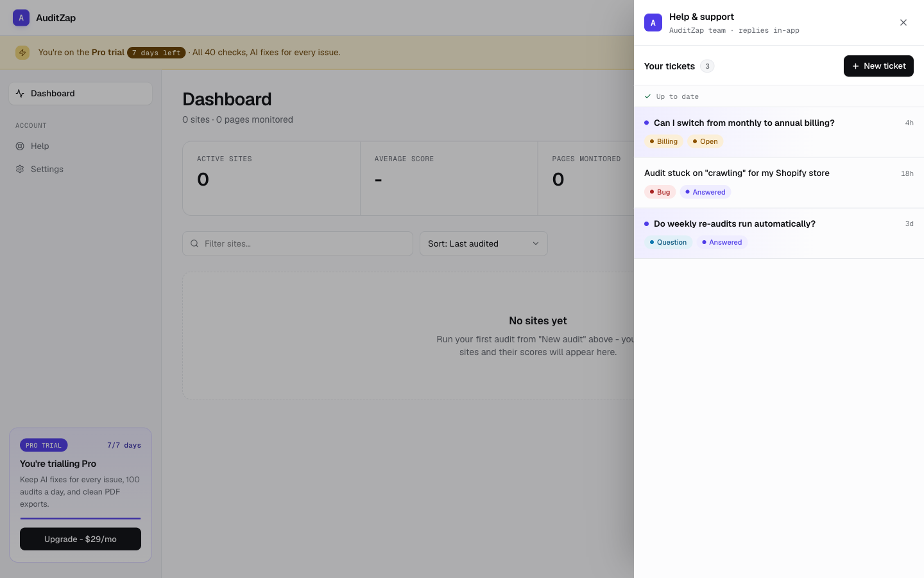Open Help in the sidebar
Screen dimensions: 924x578
click(81, 146)
